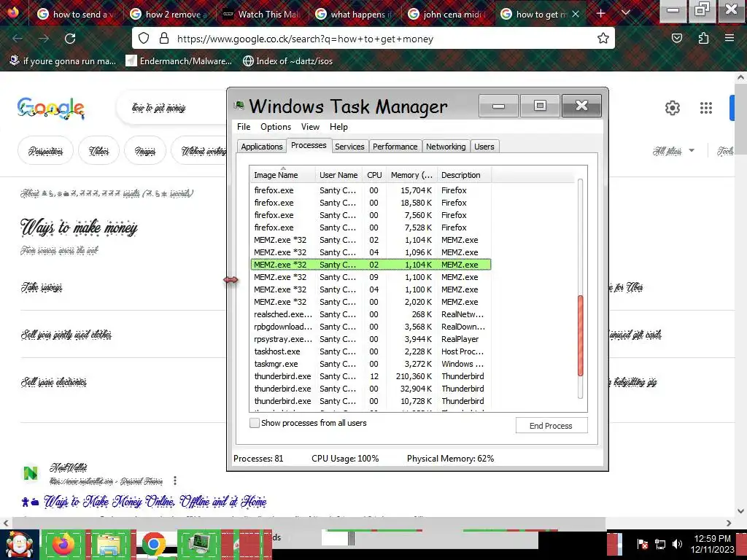This screenshot has width=747, height=560.
Task: Select thunderbird.exe using 210,360 K
Action: (371, 376)
